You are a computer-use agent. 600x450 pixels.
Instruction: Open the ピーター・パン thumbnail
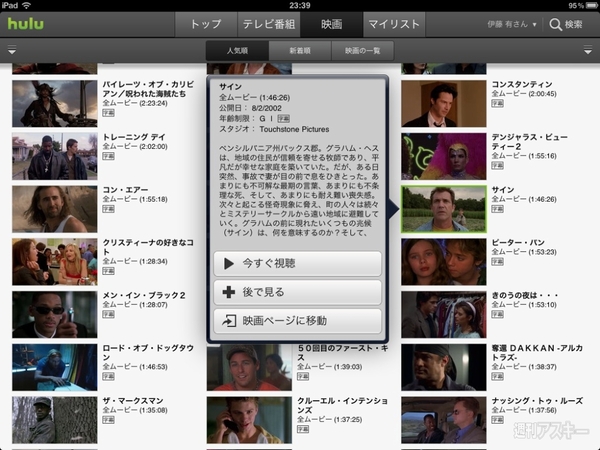coord(444,262)
